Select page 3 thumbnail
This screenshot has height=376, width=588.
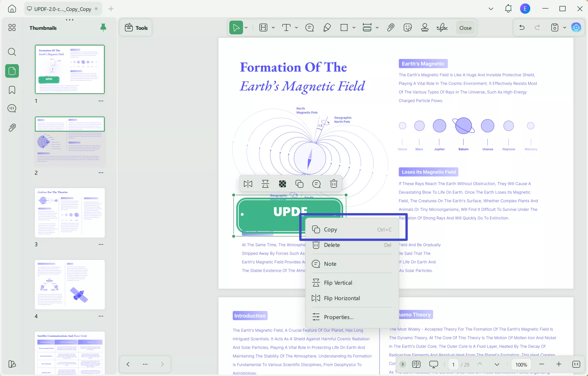[70, 213]
